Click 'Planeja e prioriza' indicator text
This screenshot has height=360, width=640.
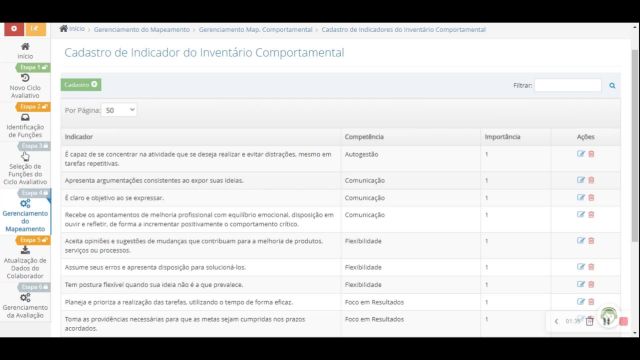pos(179,302)
